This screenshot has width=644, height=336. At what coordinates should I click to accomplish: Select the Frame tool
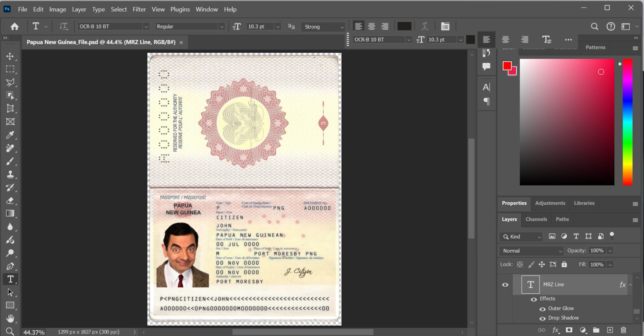tap(10, 122)
